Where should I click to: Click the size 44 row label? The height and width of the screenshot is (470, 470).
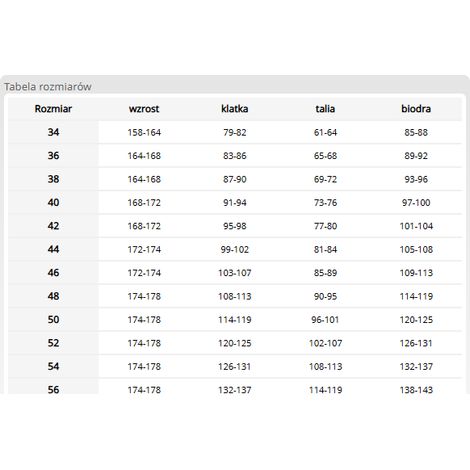point(53,249)
